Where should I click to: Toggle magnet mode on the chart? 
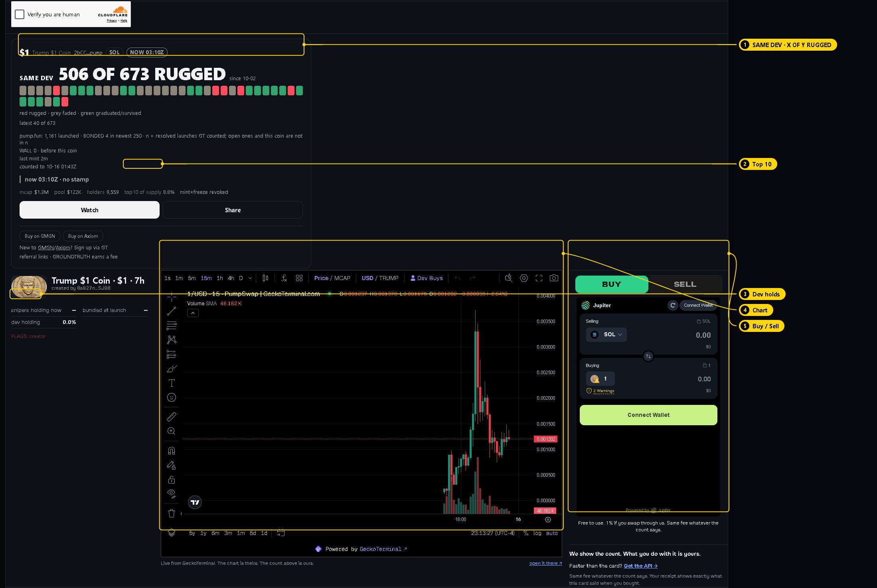[x=172, y=451]
